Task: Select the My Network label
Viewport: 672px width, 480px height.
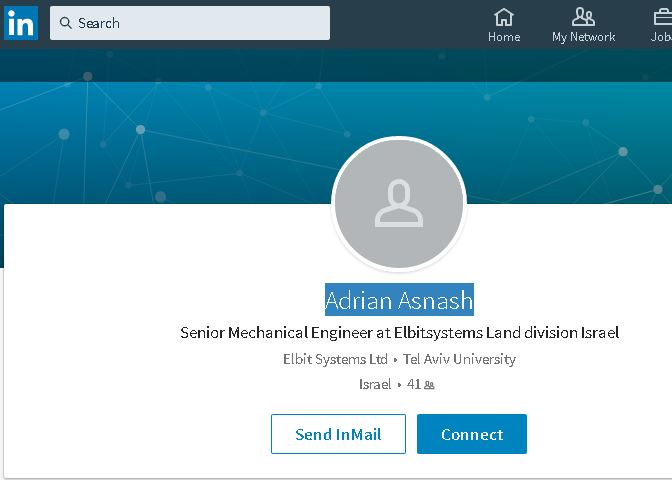Action: coord(583,37)
